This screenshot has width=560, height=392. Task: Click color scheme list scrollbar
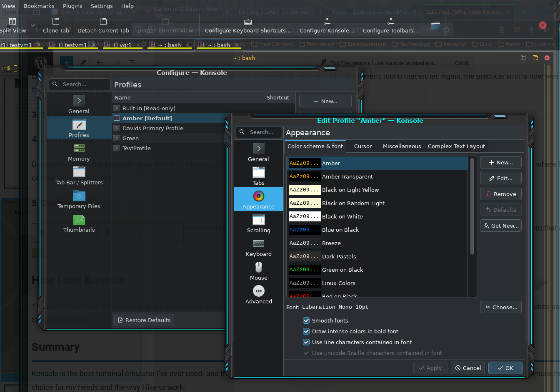pos(472,206)
